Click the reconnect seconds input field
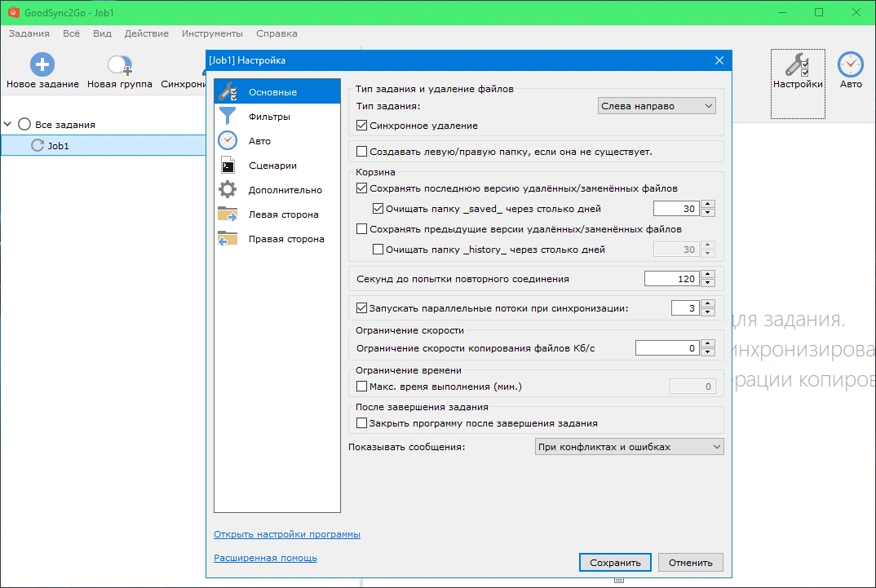 point(672,279)
